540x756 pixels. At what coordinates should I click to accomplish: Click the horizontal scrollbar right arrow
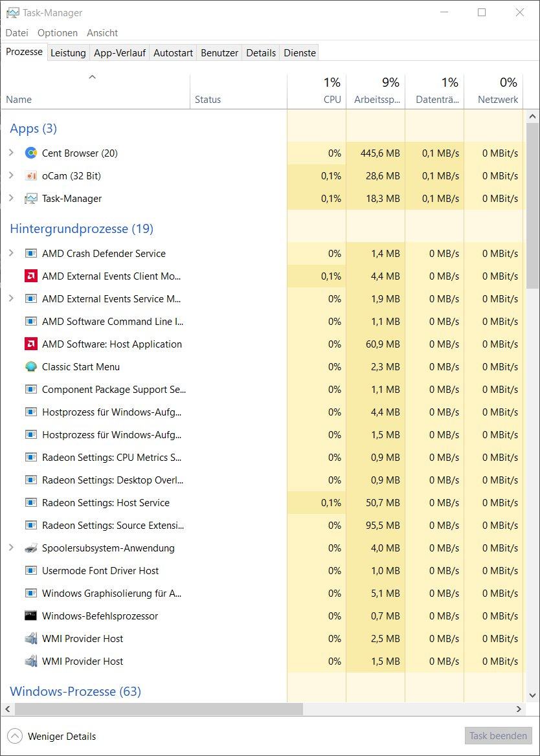(518, 709)
